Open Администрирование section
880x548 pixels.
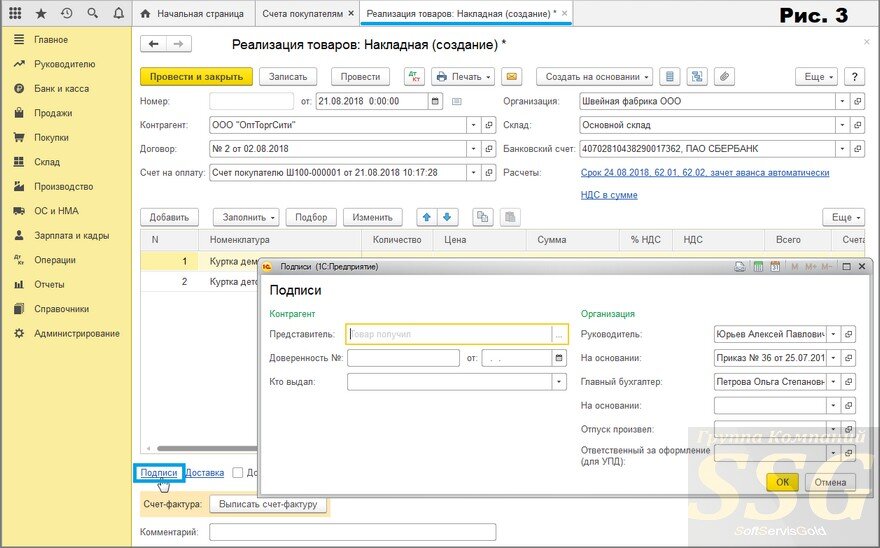[x=76, y=334]
